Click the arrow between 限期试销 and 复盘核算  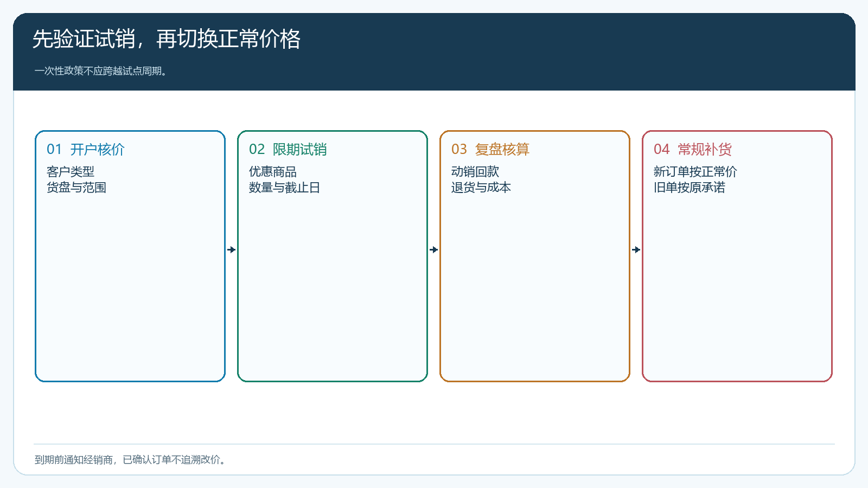(x=434, y=250)
